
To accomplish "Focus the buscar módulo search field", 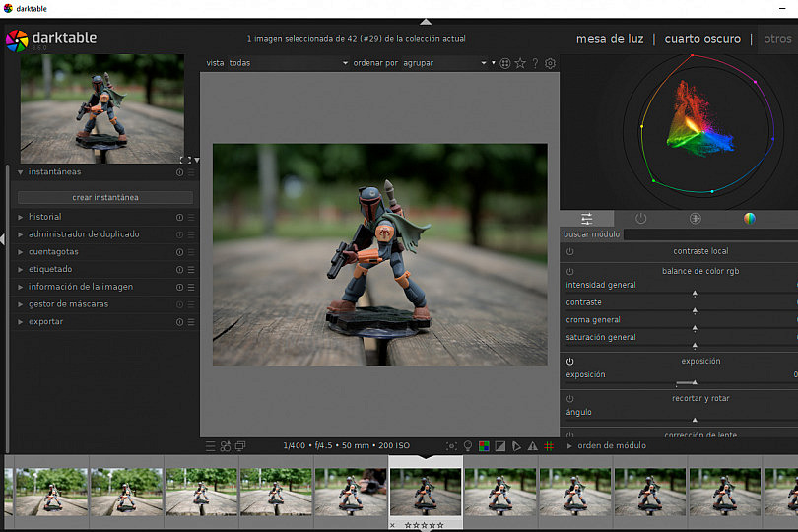I will click(710, 234).
